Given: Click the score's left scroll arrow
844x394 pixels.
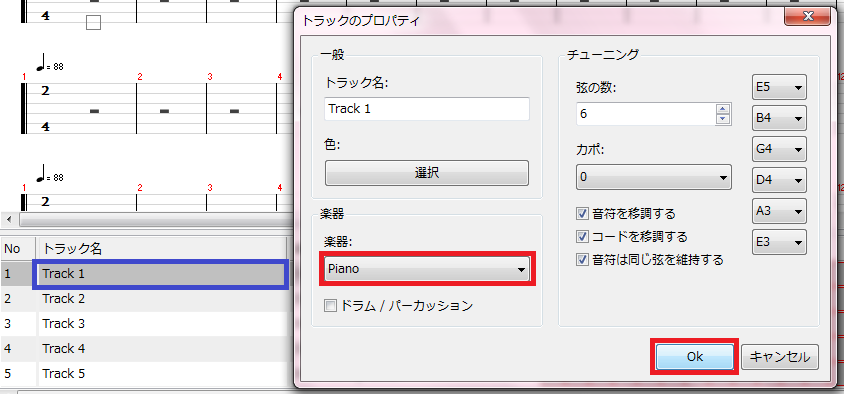Looking at the screenshot, I should (x=9, y=220).
